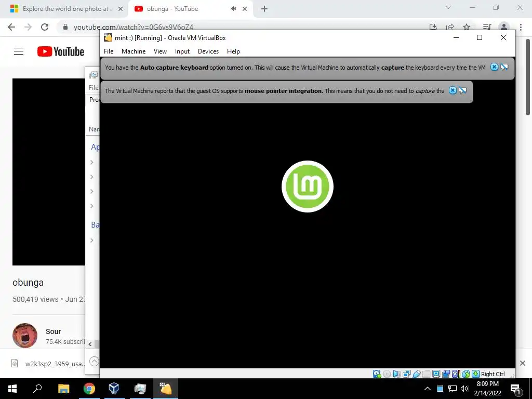The height and width of the screenshot is (399, 532).
Task: Click the Chrome page vertical scrollbar
Action: point(528,77)
